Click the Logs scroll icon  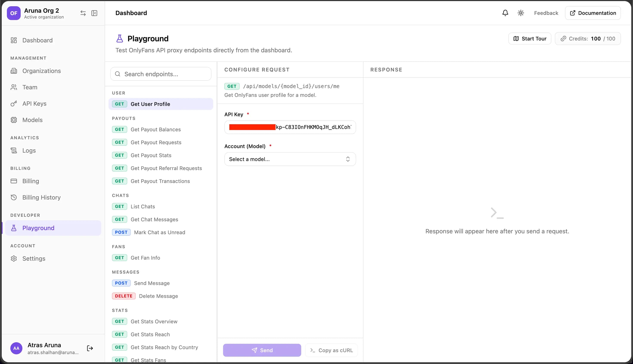(x=14, y=150)
